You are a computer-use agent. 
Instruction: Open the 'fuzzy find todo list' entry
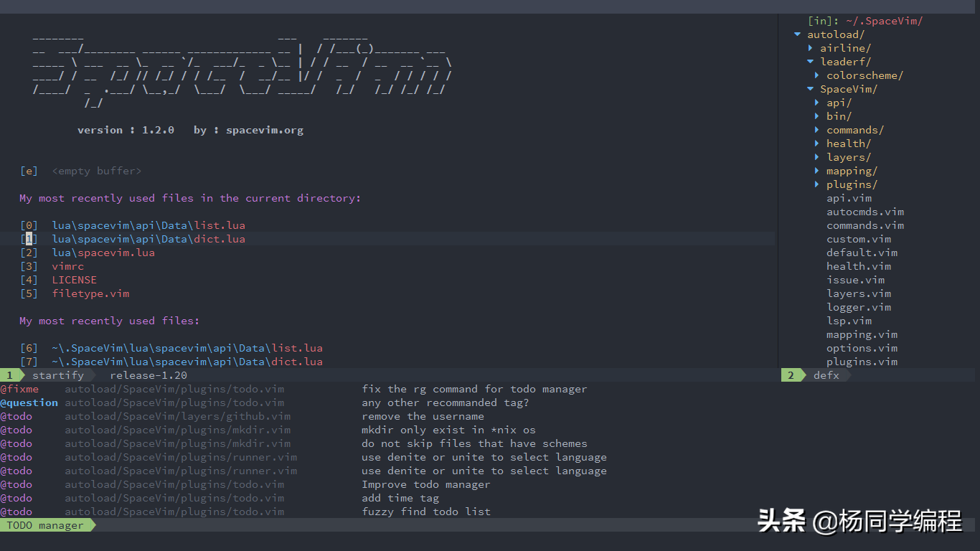pyautogui.click(x=425, y=512)
